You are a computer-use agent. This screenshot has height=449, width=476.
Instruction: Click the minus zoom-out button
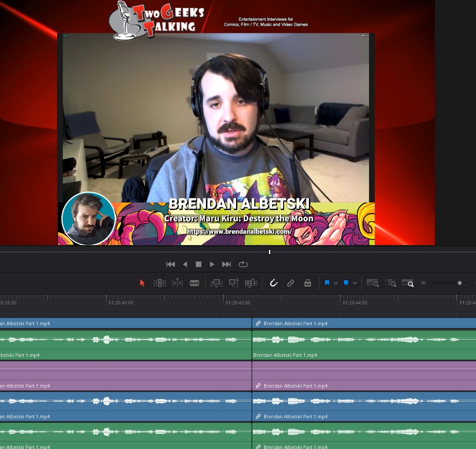[423, 283]
